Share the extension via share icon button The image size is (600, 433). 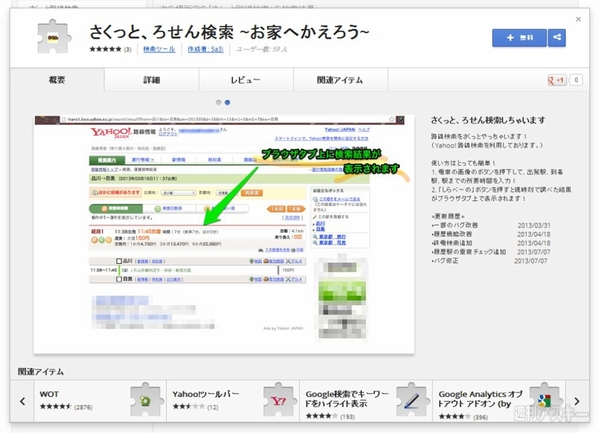(557, 37)
